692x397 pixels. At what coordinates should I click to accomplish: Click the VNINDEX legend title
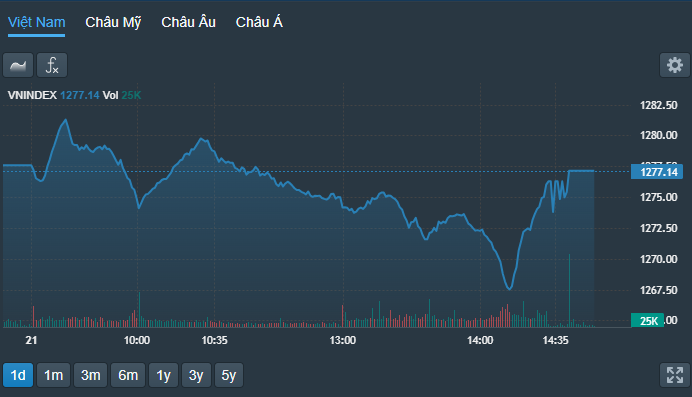coord(32,95)
